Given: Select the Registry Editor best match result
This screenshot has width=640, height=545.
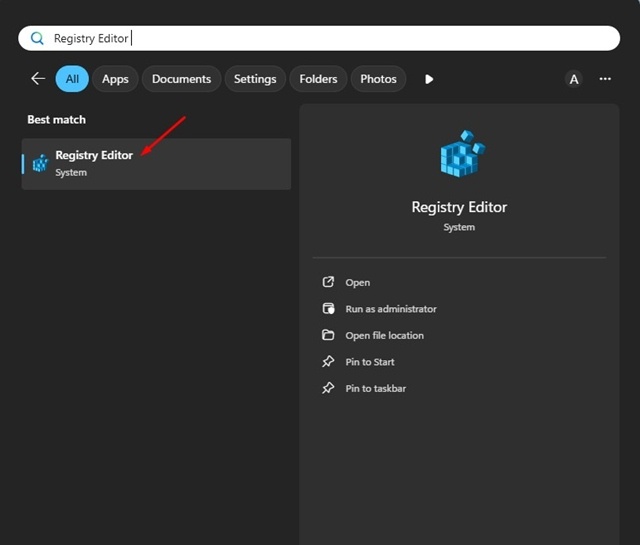Looking at the screenshot, I should [156, 164].
